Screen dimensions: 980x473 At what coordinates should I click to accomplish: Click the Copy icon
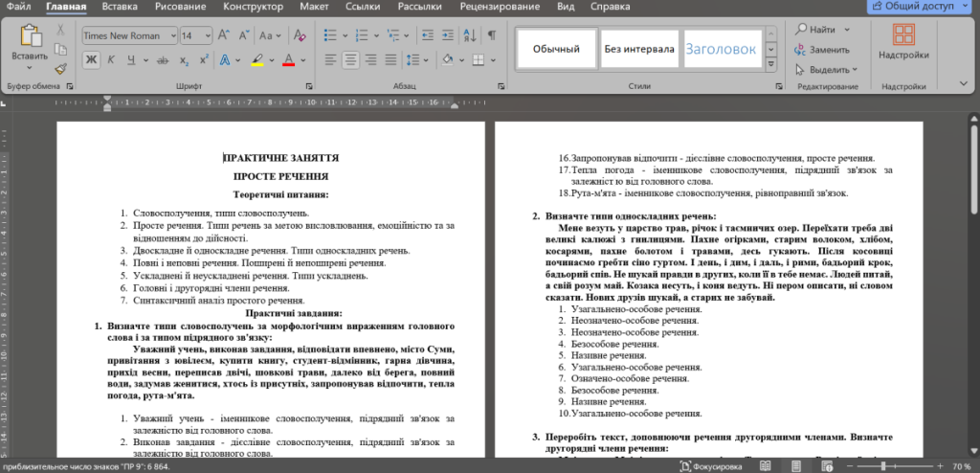click(x=60, y=49)
